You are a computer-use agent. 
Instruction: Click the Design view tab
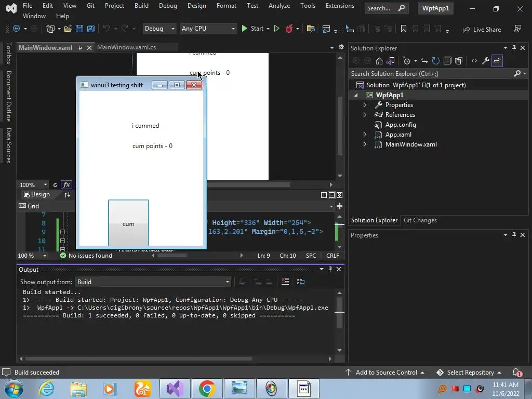(37, 194)
